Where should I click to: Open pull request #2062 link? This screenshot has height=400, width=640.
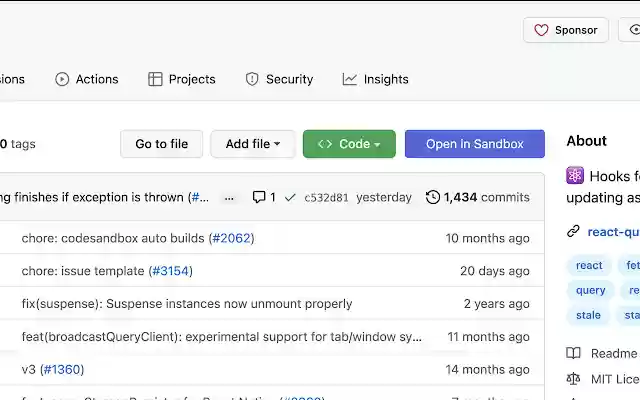coord(231,238)
